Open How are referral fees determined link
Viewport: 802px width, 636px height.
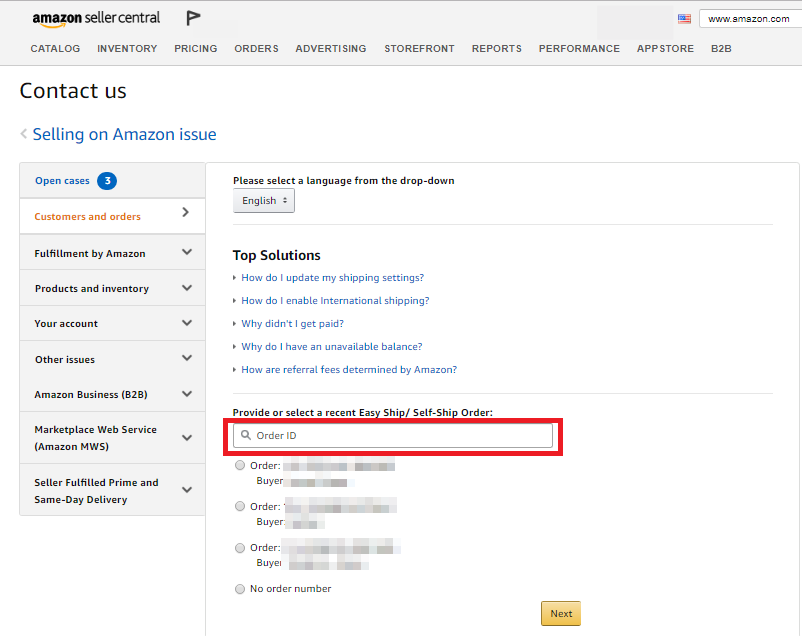point(349,369)
